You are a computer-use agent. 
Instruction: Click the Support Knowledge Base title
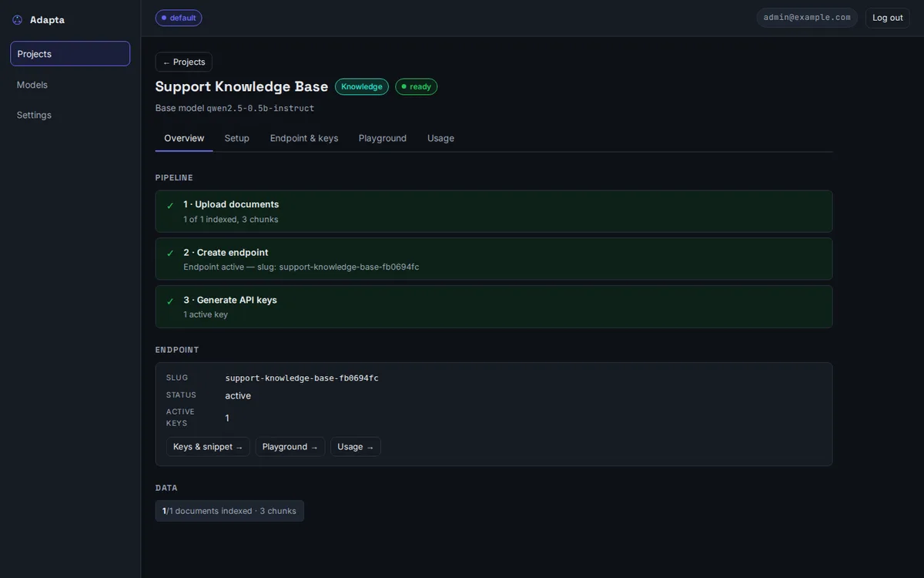[242, 86]
